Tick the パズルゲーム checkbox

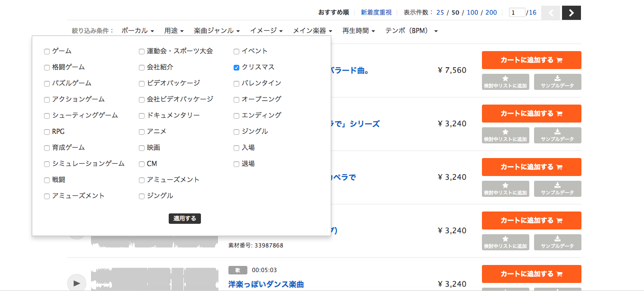47,84
